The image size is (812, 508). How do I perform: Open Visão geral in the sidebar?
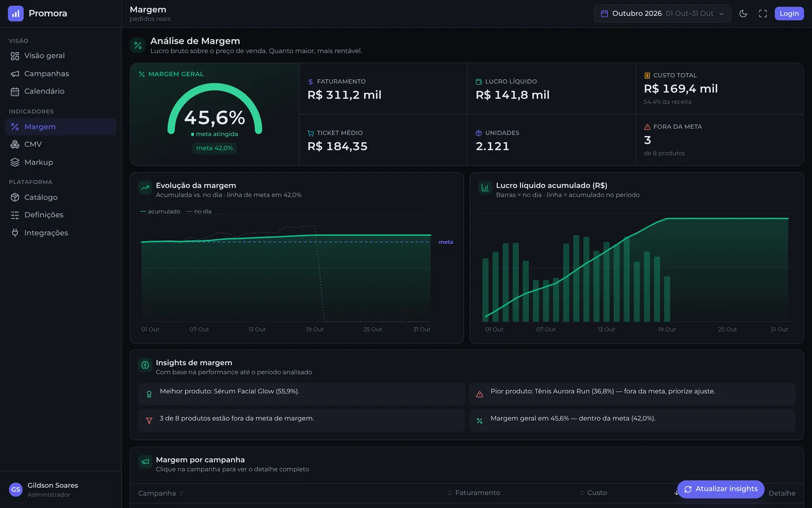(x=60, y=56)
